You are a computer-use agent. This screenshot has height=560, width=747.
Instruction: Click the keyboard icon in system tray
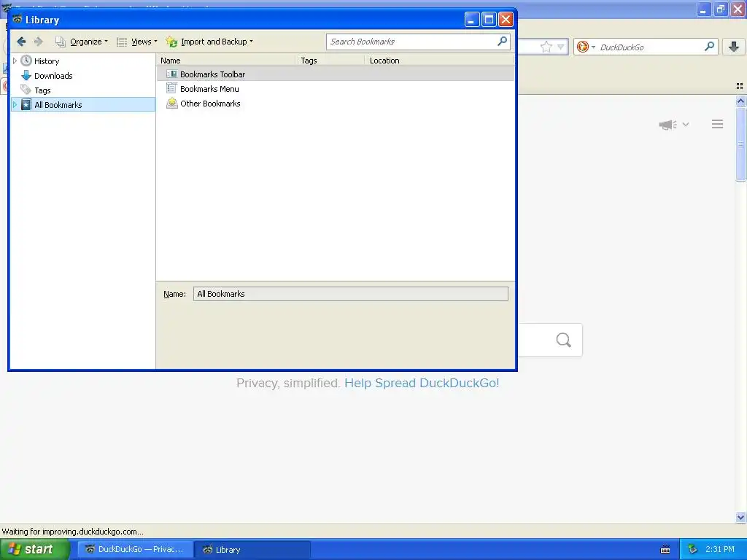point(665,550)
